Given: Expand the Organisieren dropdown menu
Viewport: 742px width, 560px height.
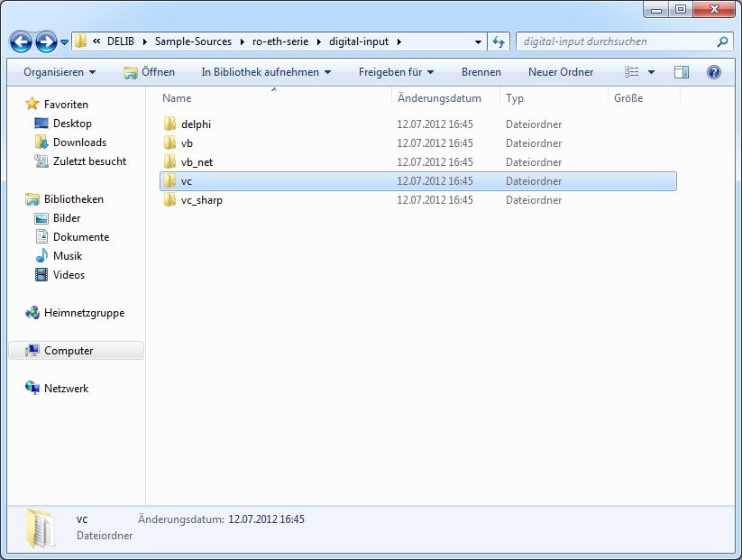Looking at the screenshot, I should point(60,72).
